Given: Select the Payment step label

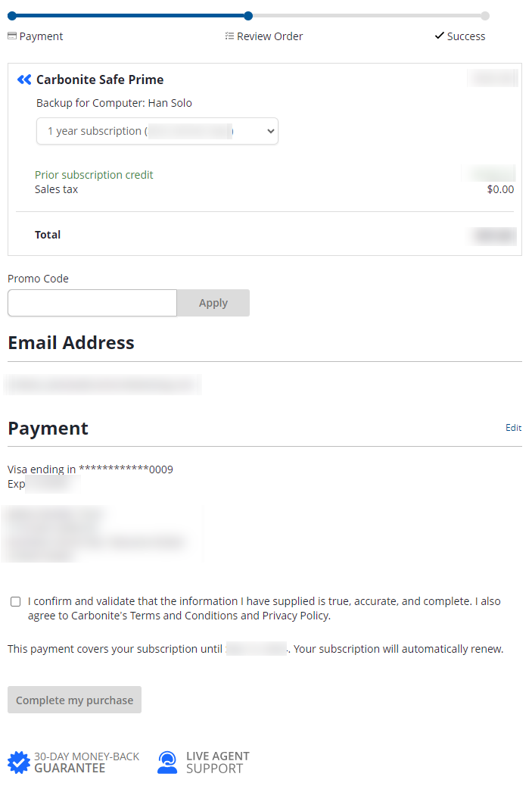Looking at the screenshot, I should coord(41,36).
